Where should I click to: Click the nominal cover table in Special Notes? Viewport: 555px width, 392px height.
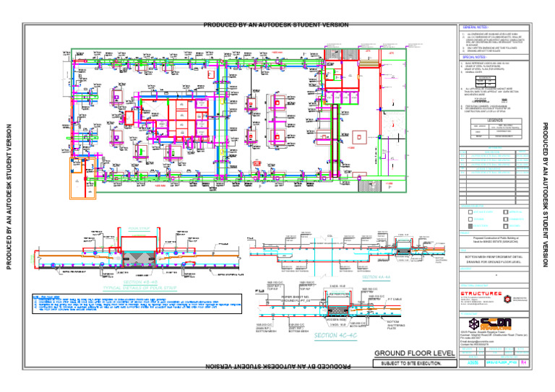[x=486, y=82]
